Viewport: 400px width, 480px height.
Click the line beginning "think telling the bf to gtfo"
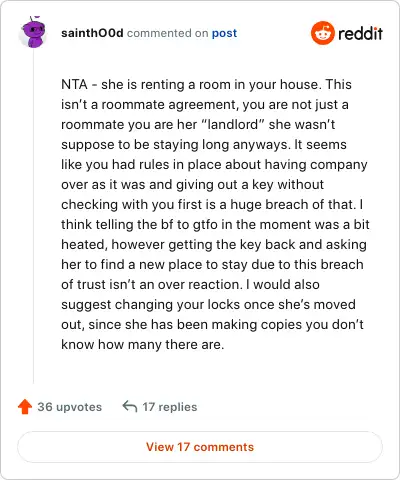point(215,224)
